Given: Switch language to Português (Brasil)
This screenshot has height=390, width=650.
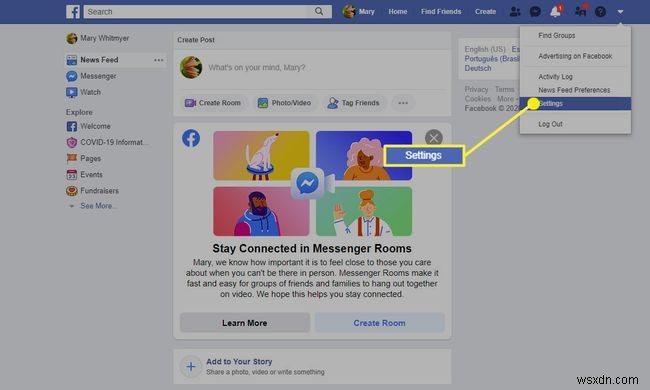Looking at the screenshot, I should [492, 59].
